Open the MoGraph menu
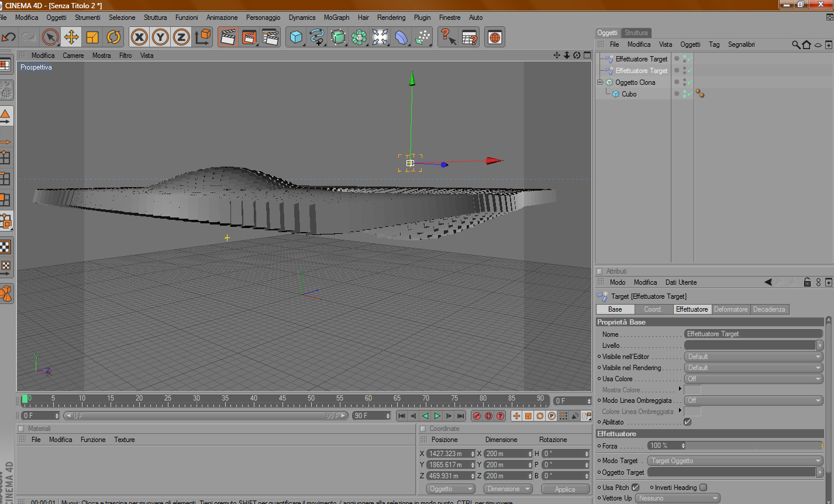 pos(336,18)
